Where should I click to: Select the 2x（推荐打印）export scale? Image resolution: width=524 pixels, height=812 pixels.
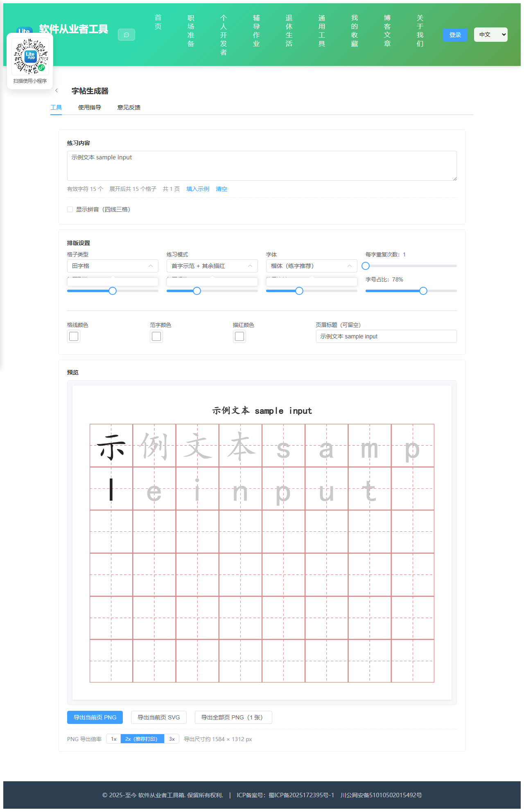pos(142,739)
